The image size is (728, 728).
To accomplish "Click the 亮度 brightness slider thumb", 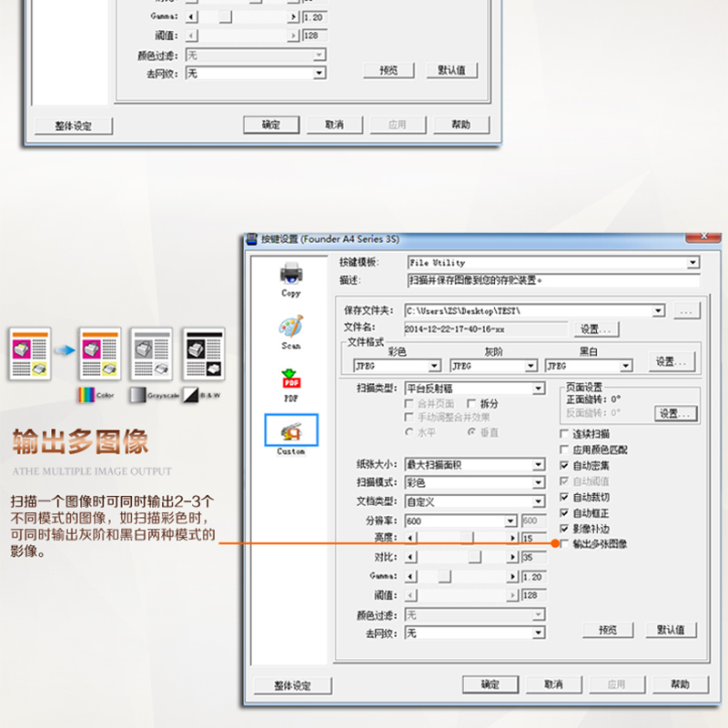I will (467, 539).
